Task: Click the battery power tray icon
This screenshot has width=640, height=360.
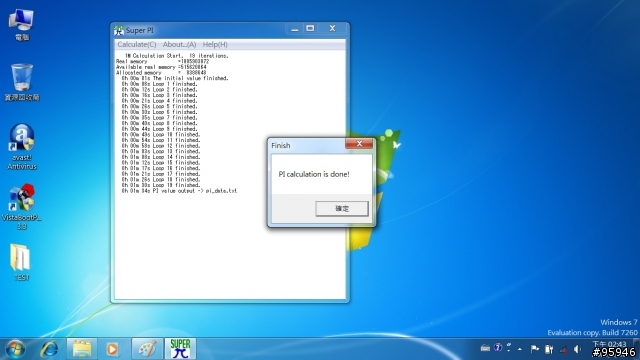Action: pos(549,349)
